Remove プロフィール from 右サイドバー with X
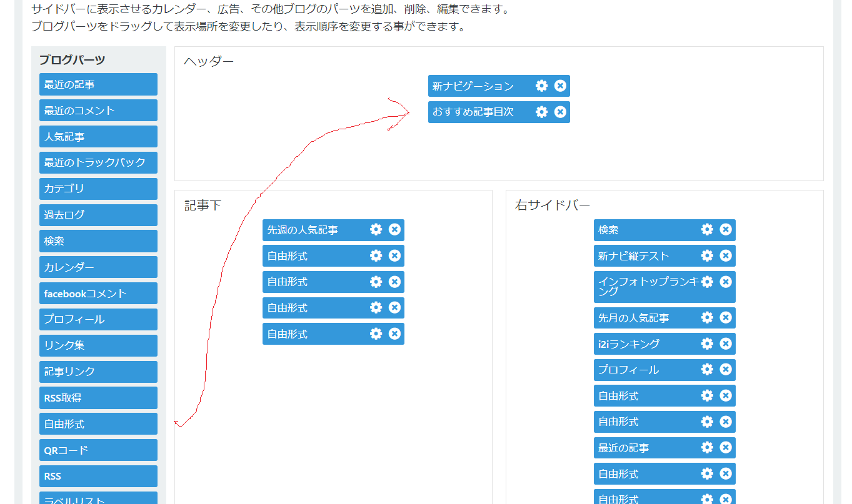The height and width of the screenshot is (504, 852). pos(726,369)
